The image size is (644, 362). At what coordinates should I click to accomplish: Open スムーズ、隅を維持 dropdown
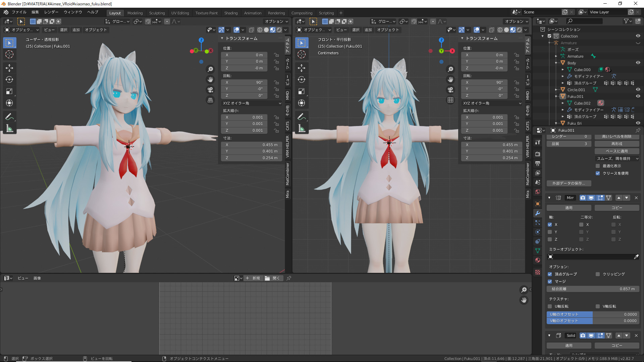click(x=617, y=159)
